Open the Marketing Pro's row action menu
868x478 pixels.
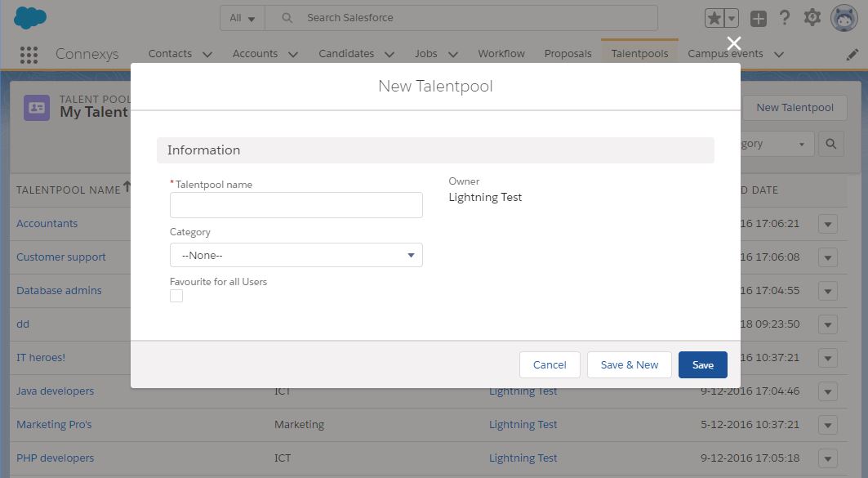coord(828,426)
